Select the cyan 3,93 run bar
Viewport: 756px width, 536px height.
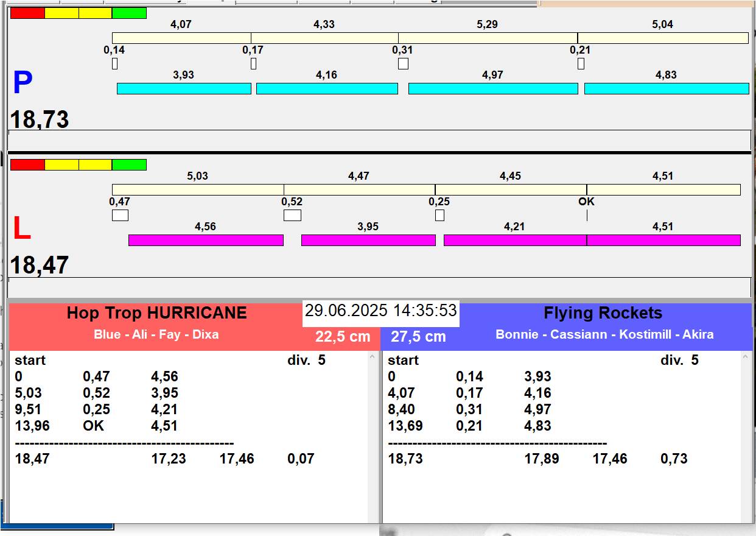coord(183,89)
